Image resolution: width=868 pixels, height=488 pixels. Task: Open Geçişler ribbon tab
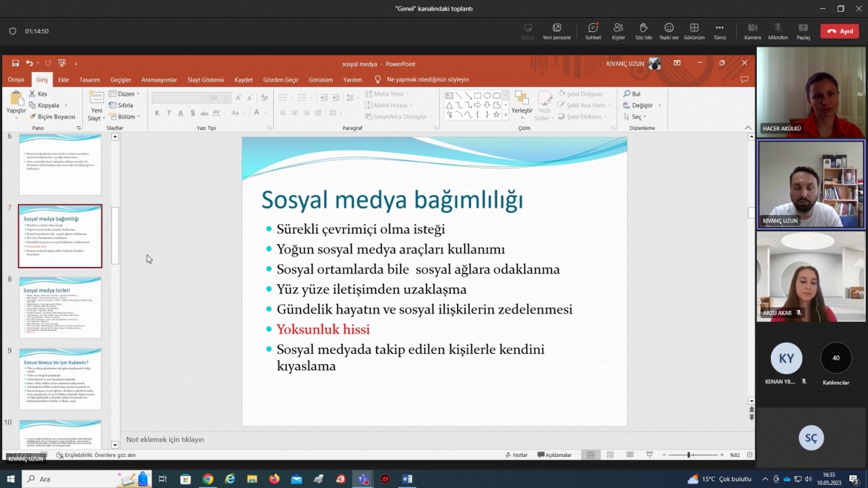click(121, 79)
